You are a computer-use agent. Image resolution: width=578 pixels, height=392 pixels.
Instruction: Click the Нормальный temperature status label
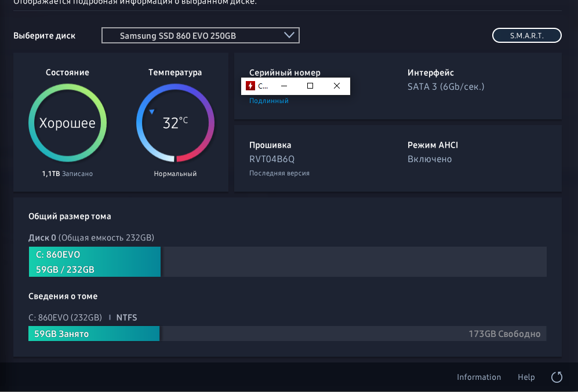[x=175, y=174]
